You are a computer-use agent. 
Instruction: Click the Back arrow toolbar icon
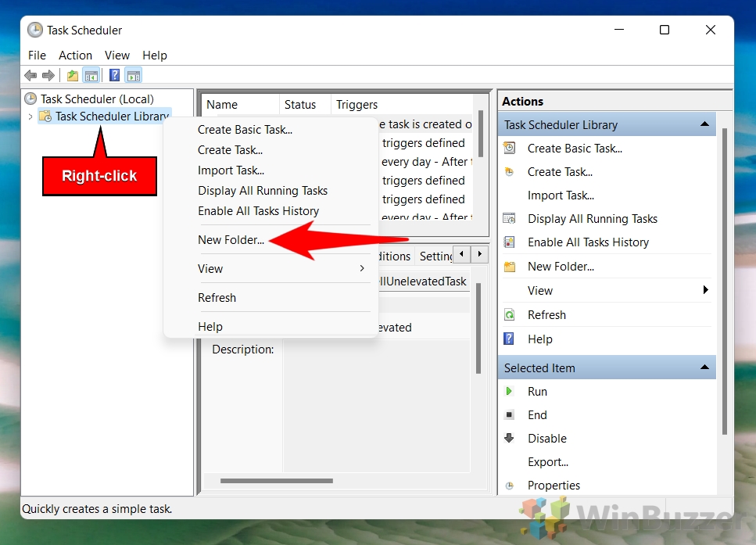click(x=30, y=75)
